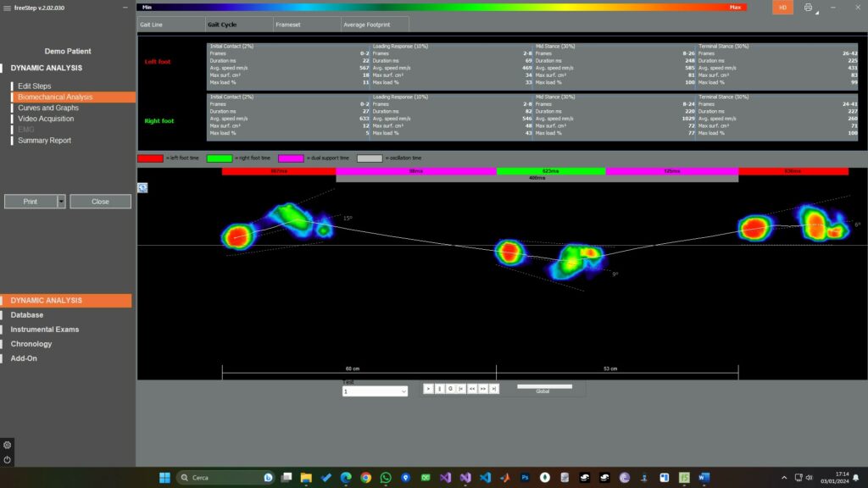Select the G global view icon
Screen dimensions: 868x488
(450, 389)
